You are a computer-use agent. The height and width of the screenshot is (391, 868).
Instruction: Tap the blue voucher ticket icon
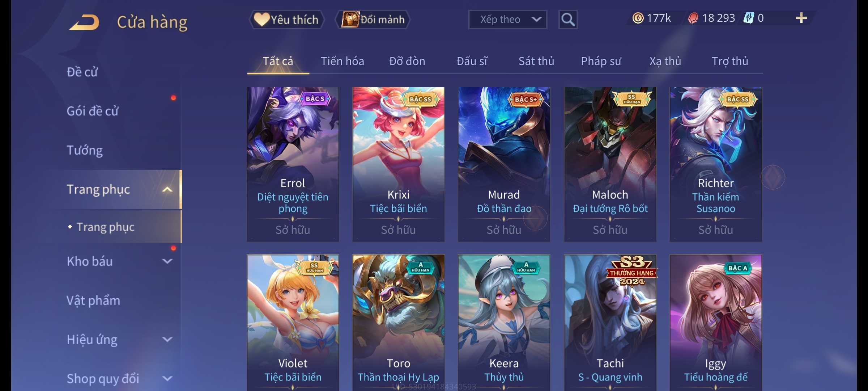748,18
